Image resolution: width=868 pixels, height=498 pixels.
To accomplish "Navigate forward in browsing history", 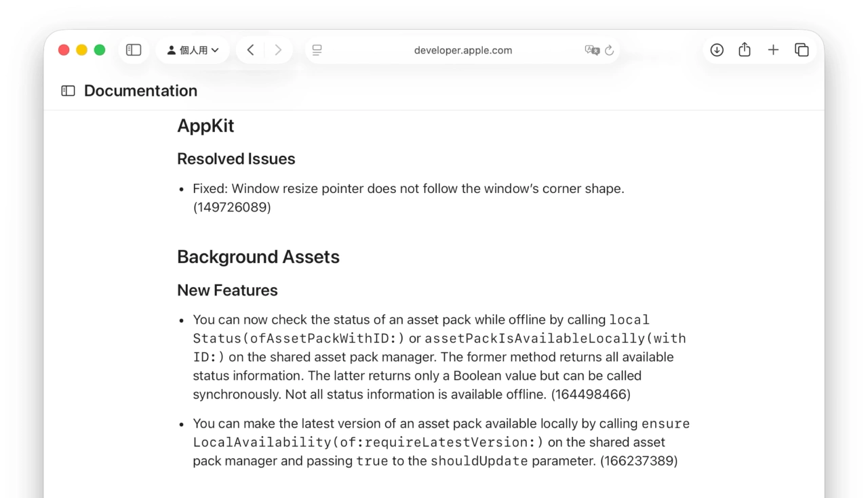I will 278,49.
